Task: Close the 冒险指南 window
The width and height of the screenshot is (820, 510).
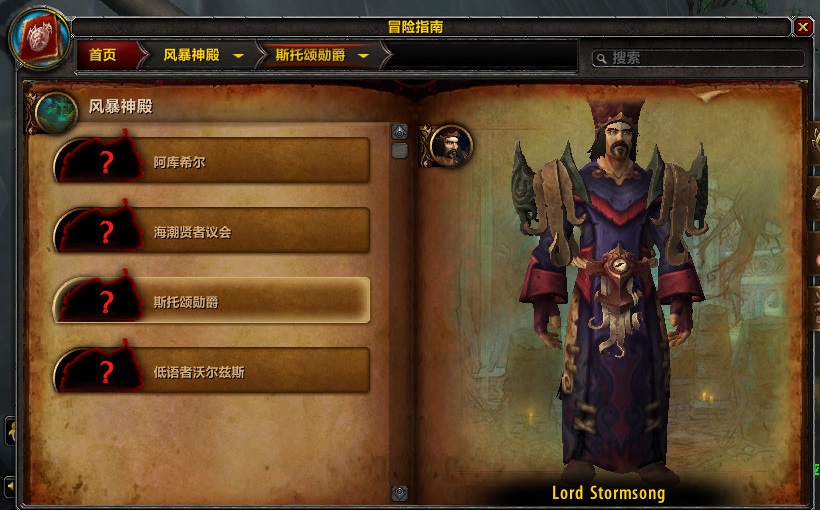Action: 803,27
